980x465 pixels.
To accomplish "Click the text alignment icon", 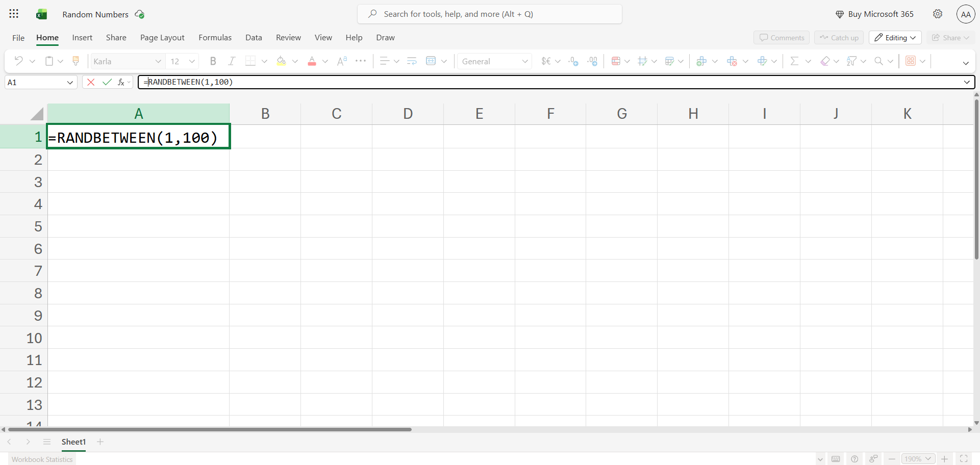I will 385,61.
